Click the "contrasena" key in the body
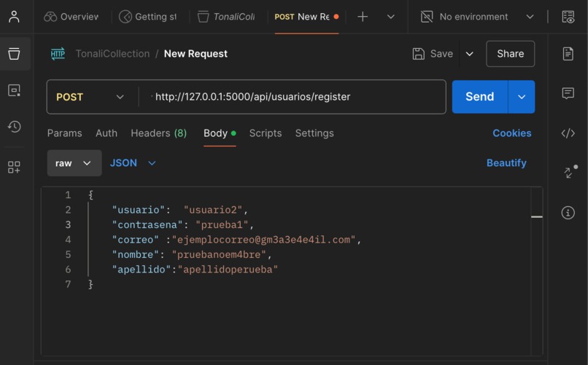 tap(147, 225)
